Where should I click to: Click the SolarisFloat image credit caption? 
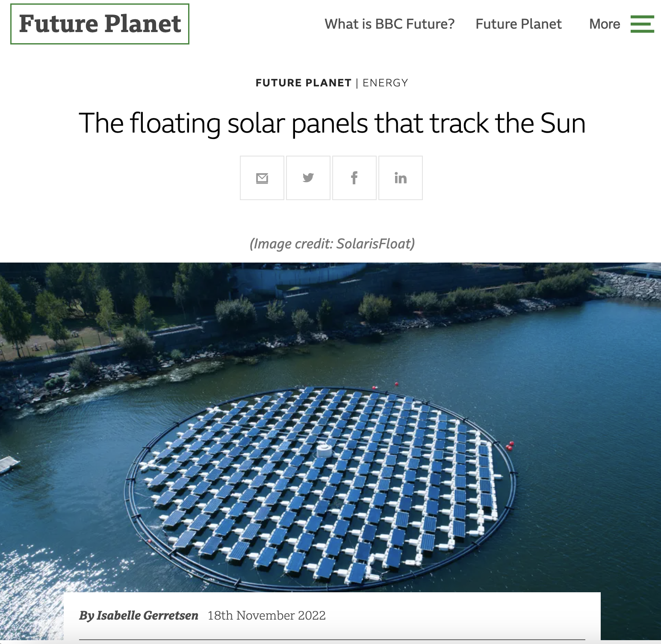tap(332, 244)
